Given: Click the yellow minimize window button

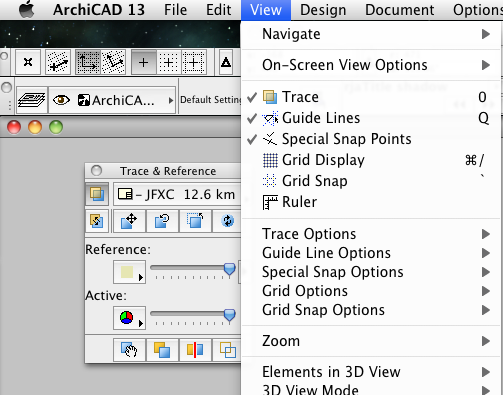Looking at the screenshot, I should click(35, 127).
